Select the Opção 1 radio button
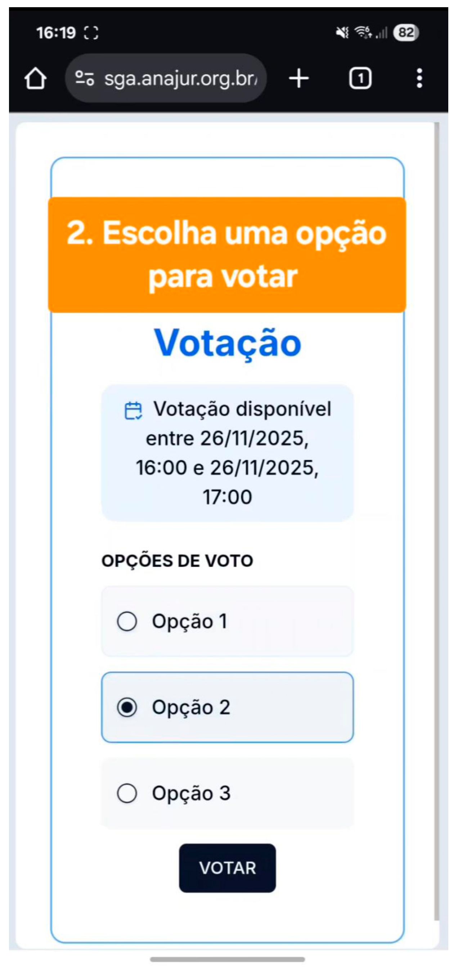Viewport: 458px width, 980px height. pyautogui.click(x=127, y=621)
